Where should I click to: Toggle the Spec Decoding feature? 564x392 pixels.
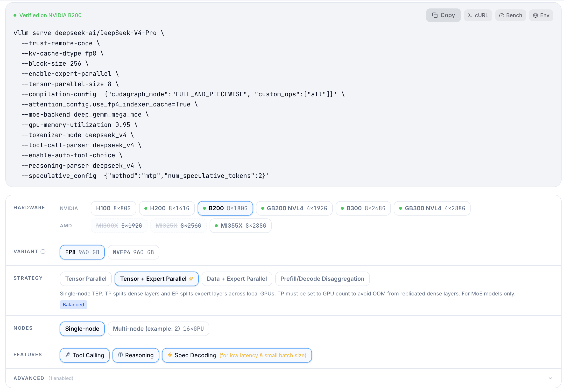click(x=237, y=355)
